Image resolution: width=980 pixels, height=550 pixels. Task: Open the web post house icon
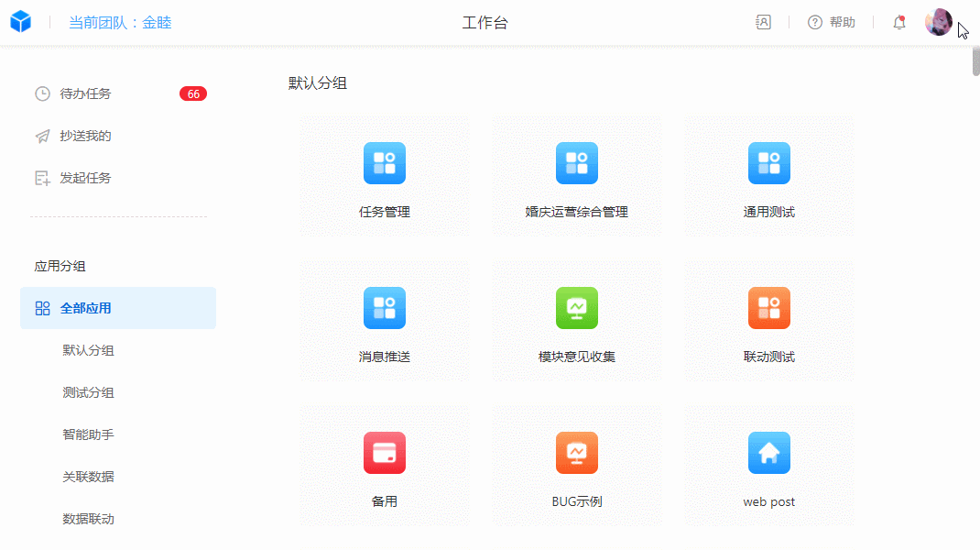click(768, 453)
